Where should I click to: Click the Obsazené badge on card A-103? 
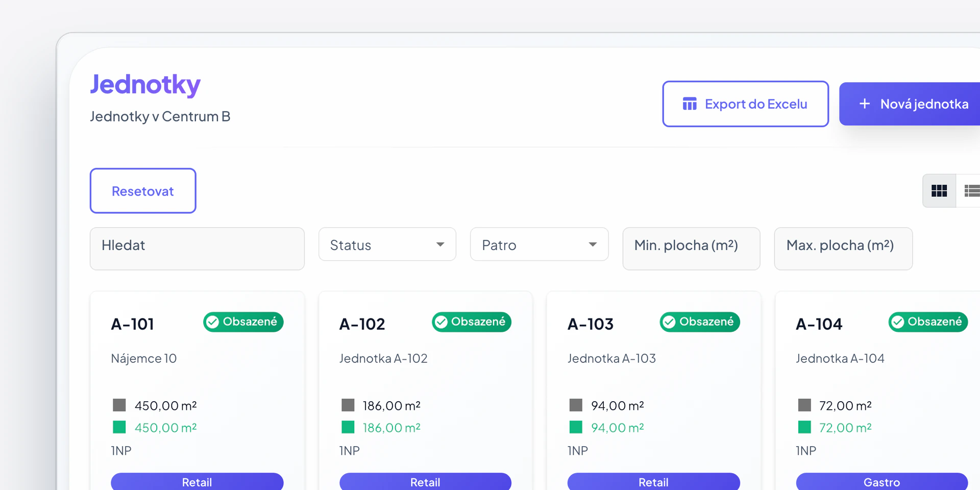pos(700,322)
